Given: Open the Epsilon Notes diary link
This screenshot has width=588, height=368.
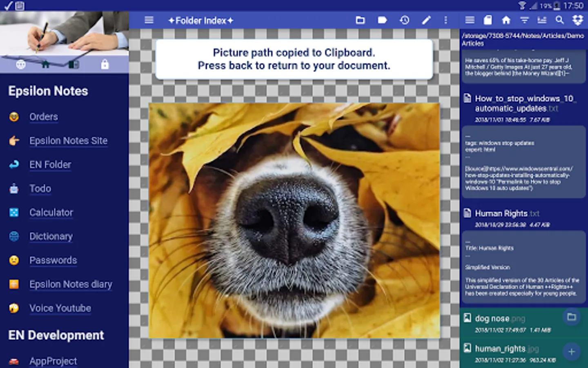Looking at the screenshot, I should click(71, 285).
